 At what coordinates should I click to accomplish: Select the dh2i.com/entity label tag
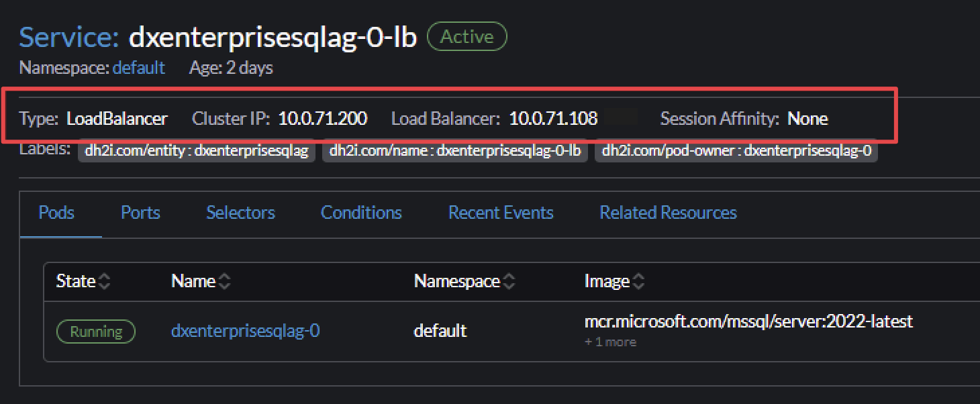[x=197, y=151]
